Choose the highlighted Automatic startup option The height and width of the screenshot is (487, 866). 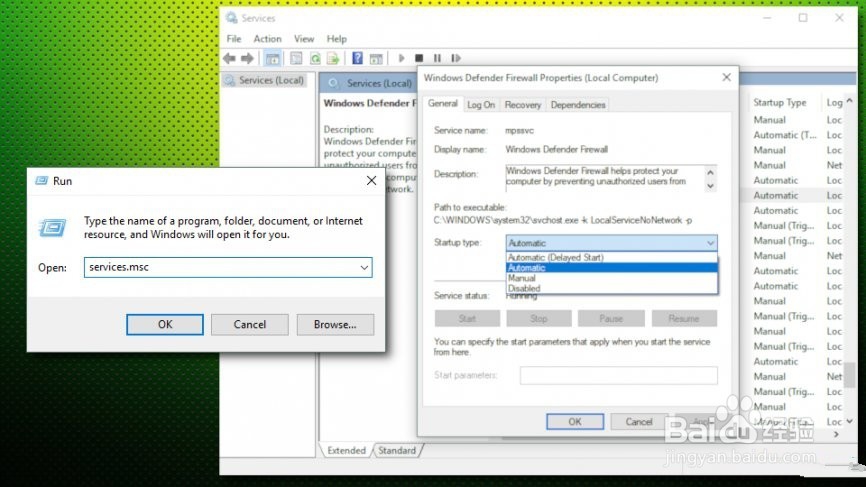click(x=611, y=268)
